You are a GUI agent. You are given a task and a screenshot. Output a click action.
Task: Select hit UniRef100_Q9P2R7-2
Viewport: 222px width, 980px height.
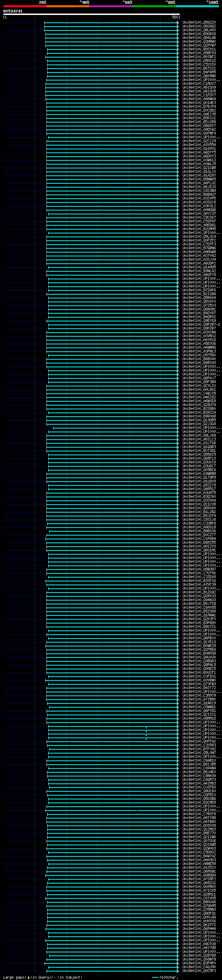201,324
